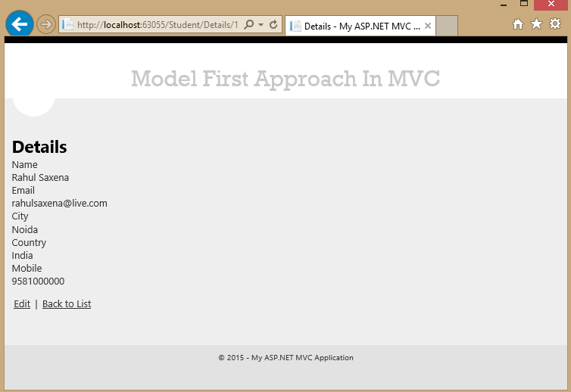This screenshot has height=392, width=571.
Task: Click the Name field label
Action: [x=25, y=164]
